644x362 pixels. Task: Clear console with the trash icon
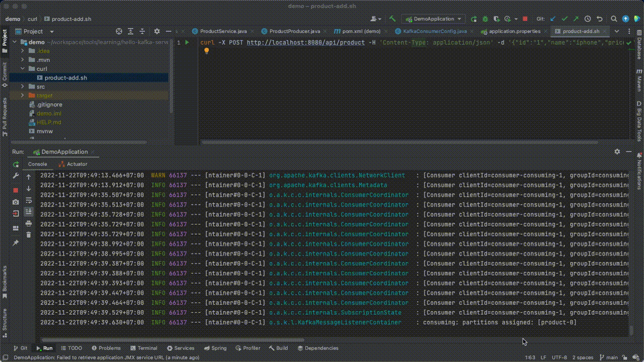coord(29,234)
